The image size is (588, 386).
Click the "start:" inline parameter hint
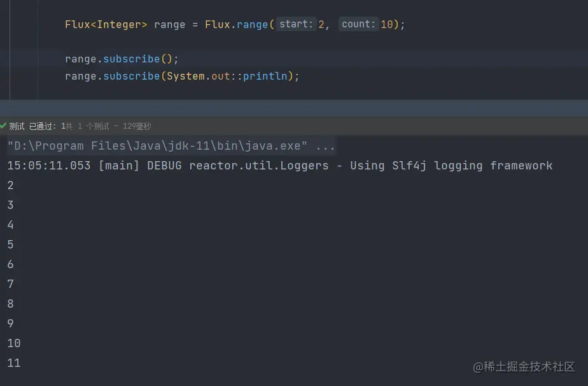coord(295,24)
